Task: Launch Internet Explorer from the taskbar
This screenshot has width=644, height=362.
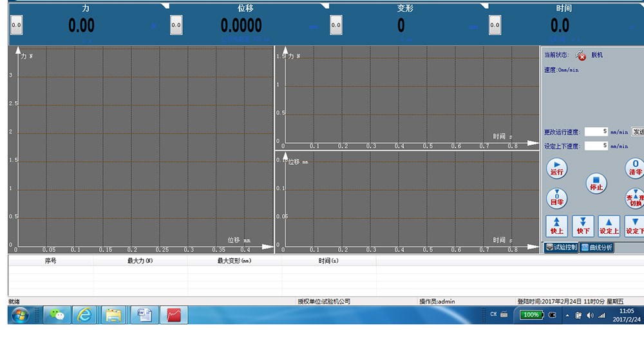Action: tap(84, 315)
